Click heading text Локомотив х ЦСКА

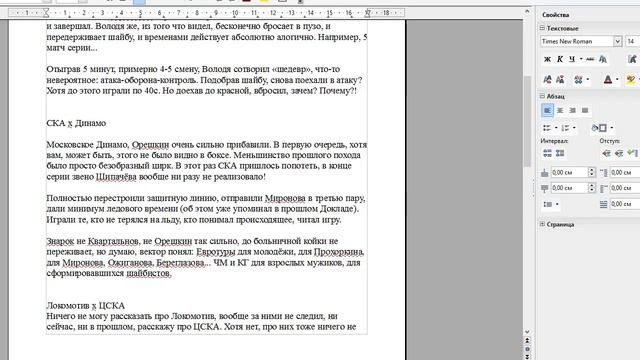[x=85, y=306]
